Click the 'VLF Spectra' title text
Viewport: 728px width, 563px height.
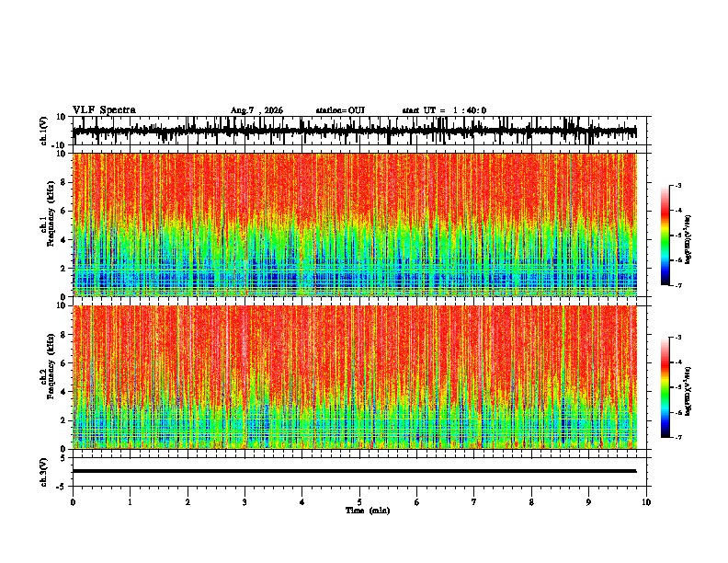[104, 110]
